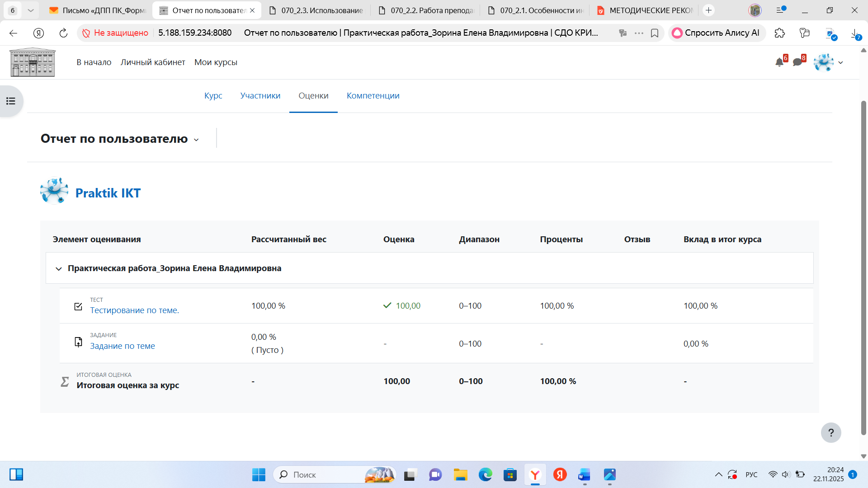Expand the user profile menu arrow
Image resolution: width=868 pixels, height=488 pixels.
click(x=840, y=63)
